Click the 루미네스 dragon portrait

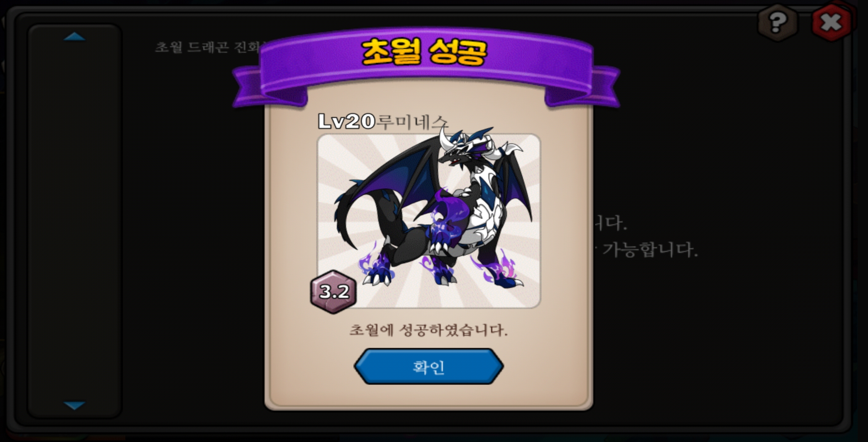[x=429, y=220]
